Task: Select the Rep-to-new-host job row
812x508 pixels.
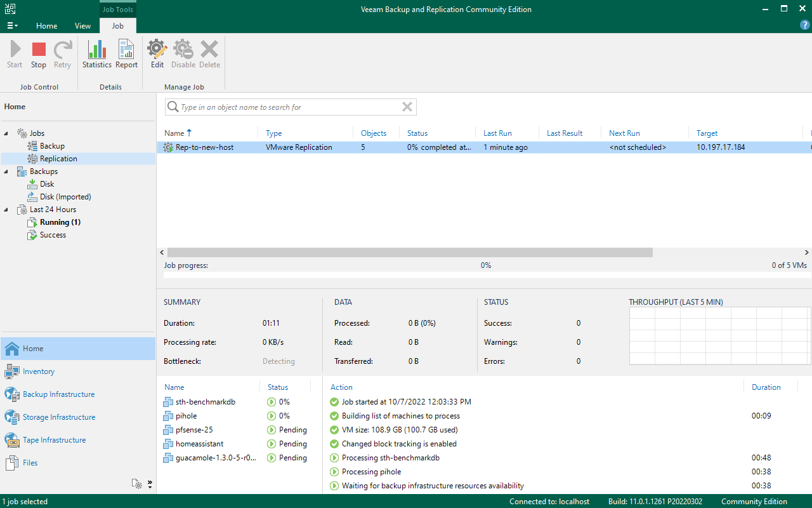Action: (x=204, y=147)
